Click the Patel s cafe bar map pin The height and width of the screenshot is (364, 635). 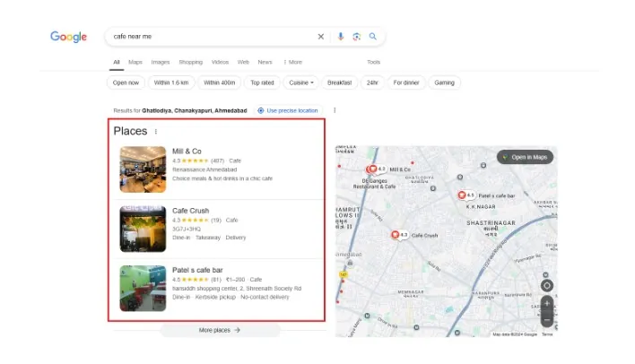click(x=462, y=195)
